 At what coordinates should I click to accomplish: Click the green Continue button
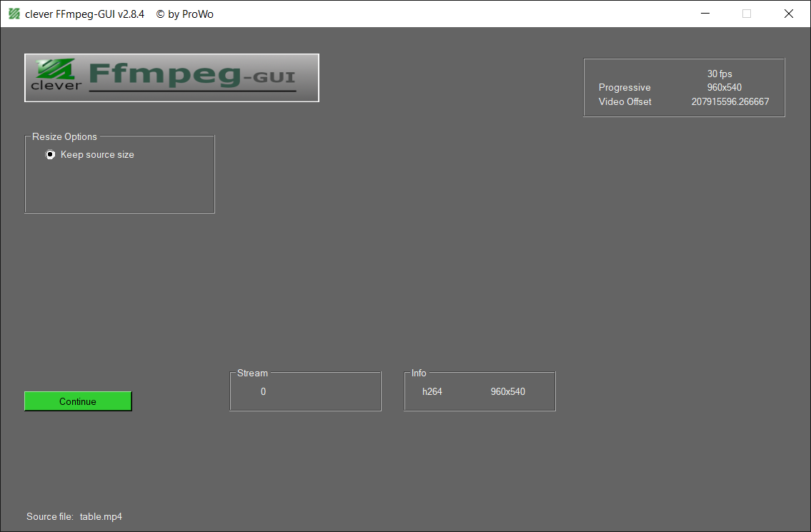[x=78, y=401]
